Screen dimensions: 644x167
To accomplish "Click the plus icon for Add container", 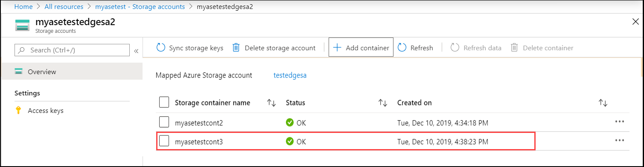I will coord(337,48).
